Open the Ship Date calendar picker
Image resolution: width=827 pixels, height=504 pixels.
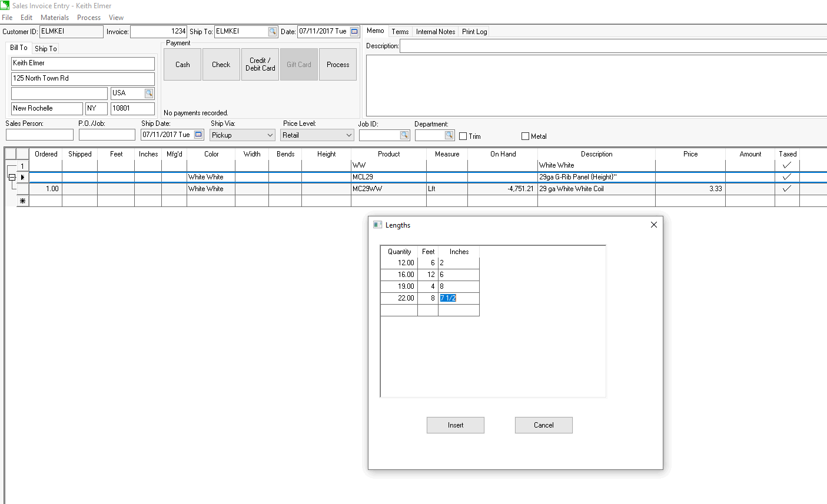[198, 135]
